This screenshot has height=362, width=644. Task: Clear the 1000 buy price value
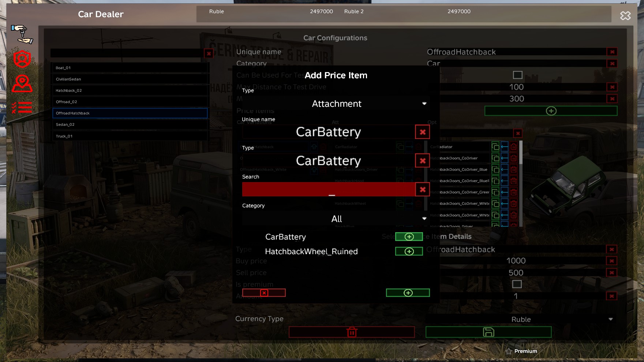tap(611, 261)
